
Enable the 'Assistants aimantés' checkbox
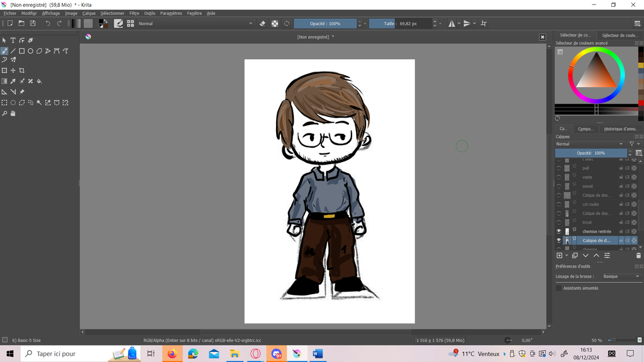[x=558, y=288]
